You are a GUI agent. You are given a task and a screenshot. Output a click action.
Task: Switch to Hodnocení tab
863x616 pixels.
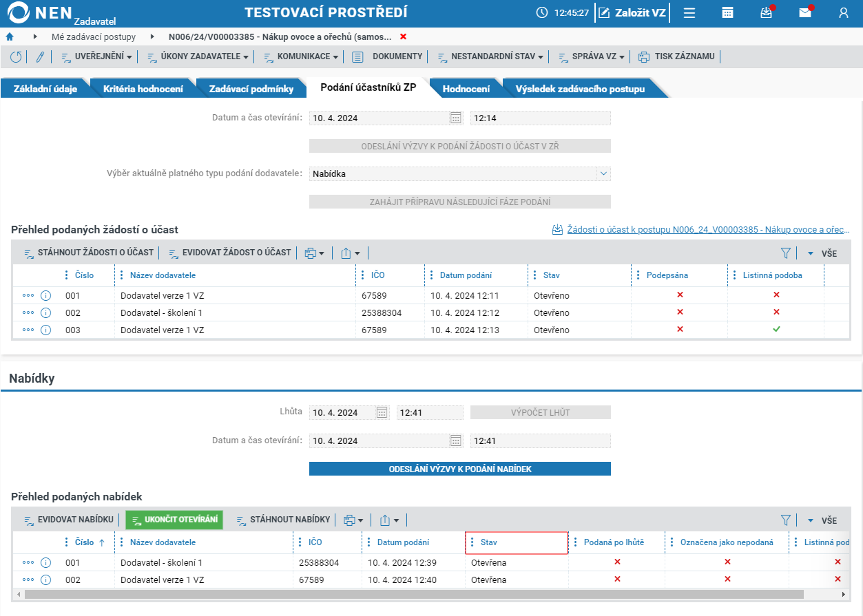pos(466,89)
